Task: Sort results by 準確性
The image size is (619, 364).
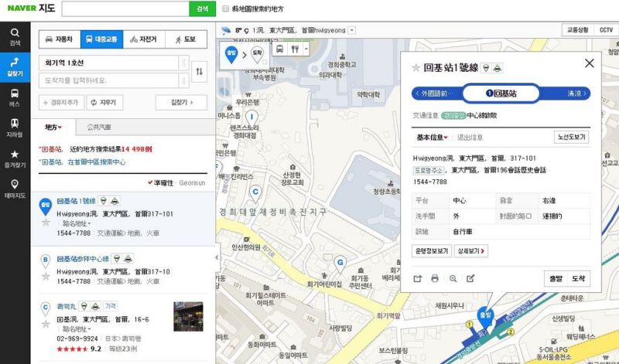Action: (x=161, y=183)
